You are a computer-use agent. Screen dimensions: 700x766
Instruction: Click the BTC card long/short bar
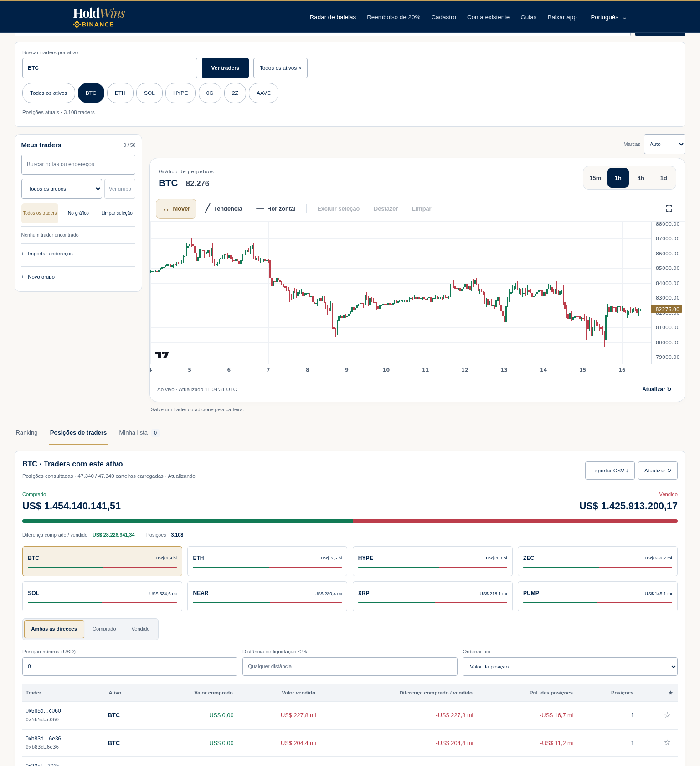[102, 567]
